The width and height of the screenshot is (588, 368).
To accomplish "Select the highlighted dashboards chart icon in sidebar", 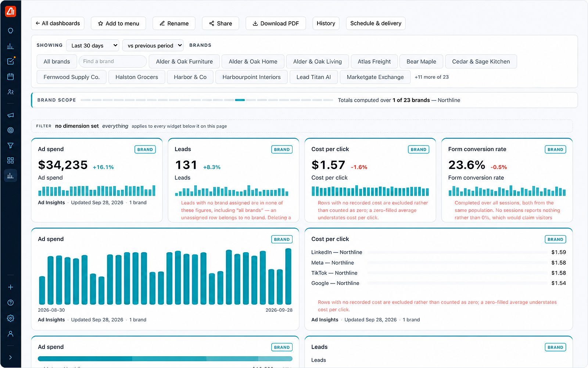I will point(11,176).
